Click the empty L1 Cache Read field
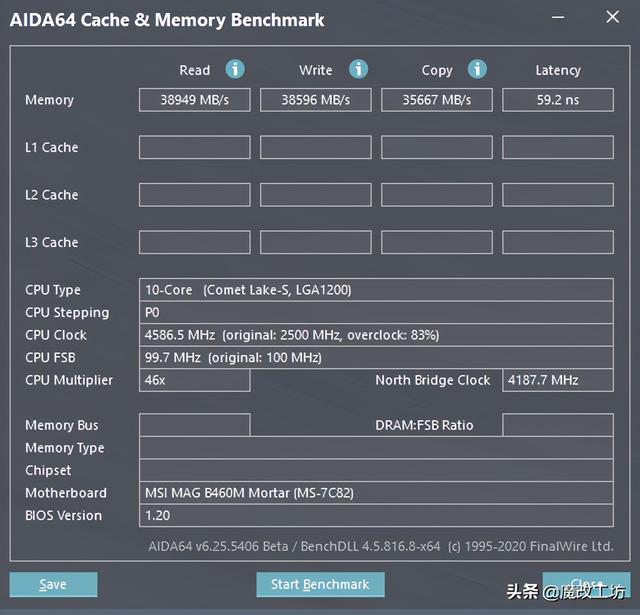Viewport: 640px width, 615px height. pyautogui.click(x=194, y=147)
